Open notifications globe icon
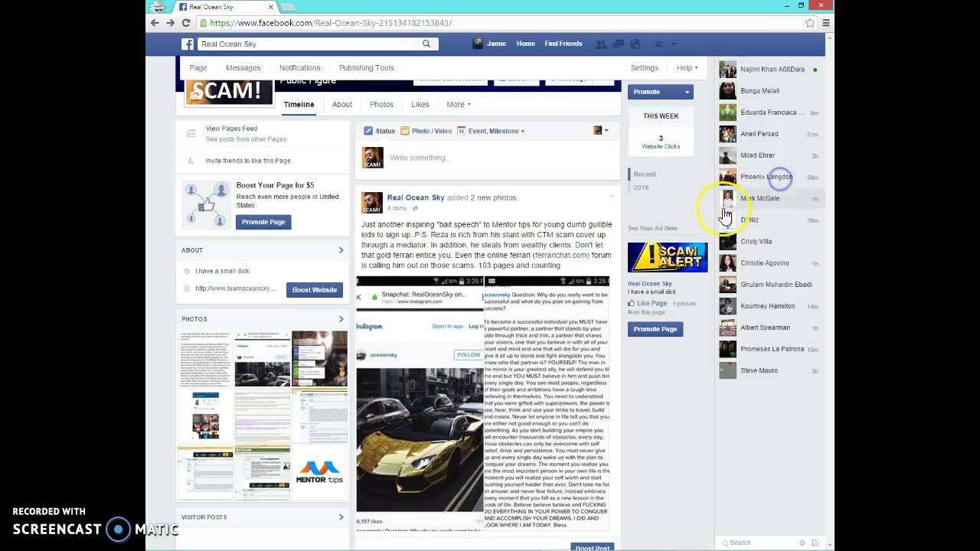 (x=635, y=44)
